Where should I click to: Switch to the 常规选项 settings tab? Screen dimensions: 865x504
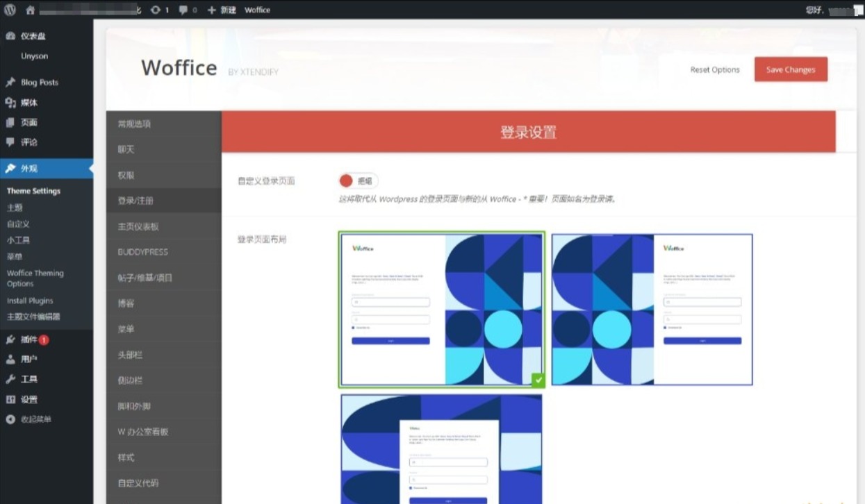click(164, 124)
